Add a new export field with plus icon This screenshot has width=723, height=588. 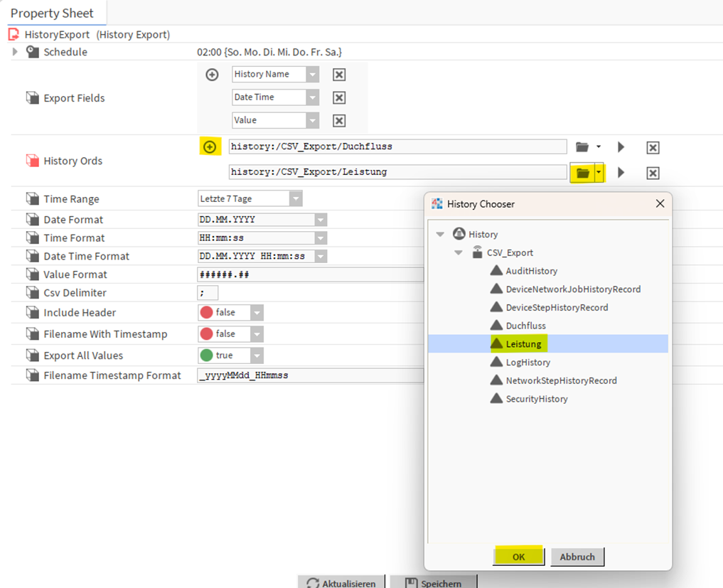point(212,75)
